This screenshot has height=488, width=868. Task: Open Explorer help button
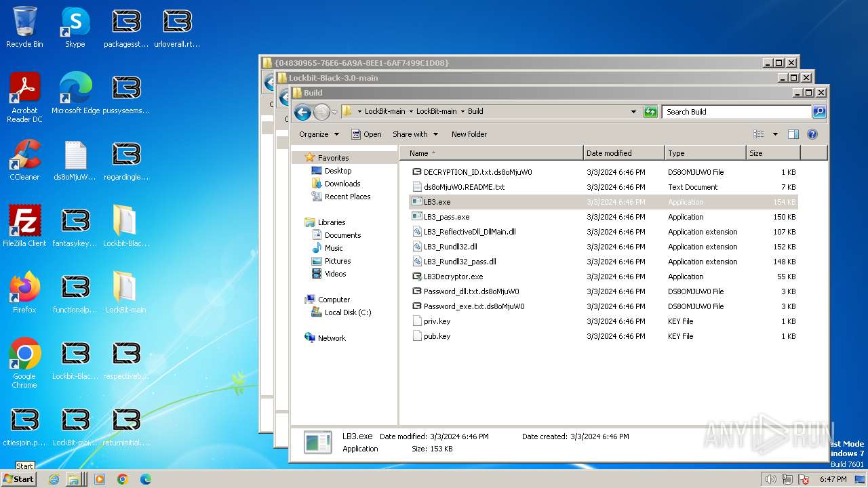pyautogui.click(x=812, y=134)
